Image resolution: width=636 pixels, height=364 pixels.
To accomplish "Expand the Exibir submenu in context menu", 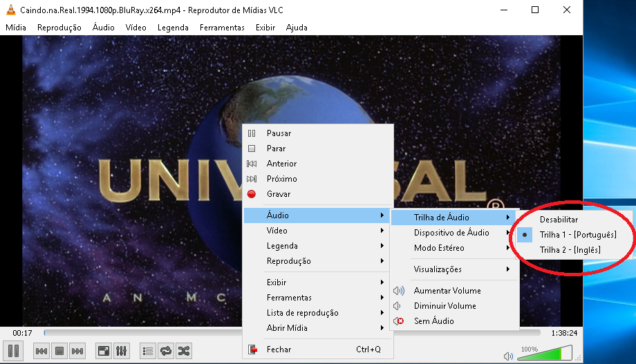I will coord(317,282).
